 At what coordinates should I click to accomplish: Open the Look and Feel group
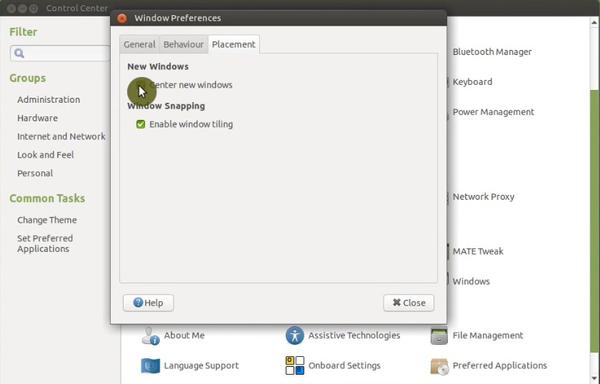pyautogui.click(x=46, y=155)
